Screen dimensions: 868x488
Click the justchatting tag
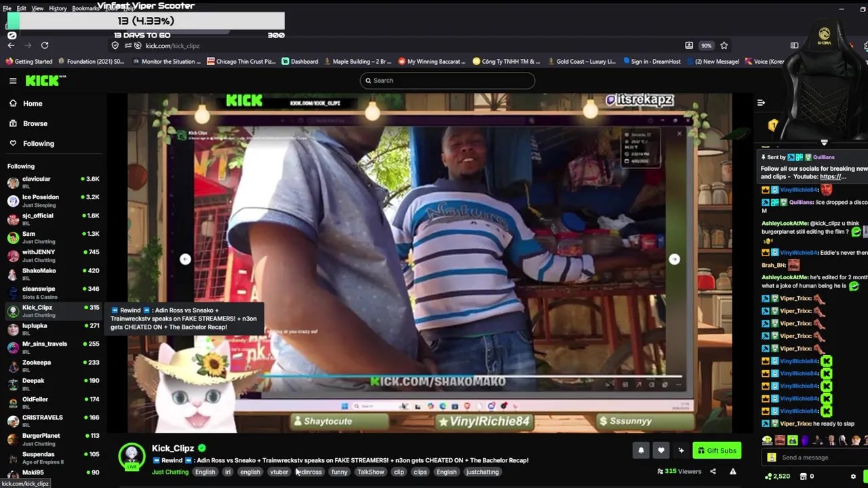click(x=482, y=472)
